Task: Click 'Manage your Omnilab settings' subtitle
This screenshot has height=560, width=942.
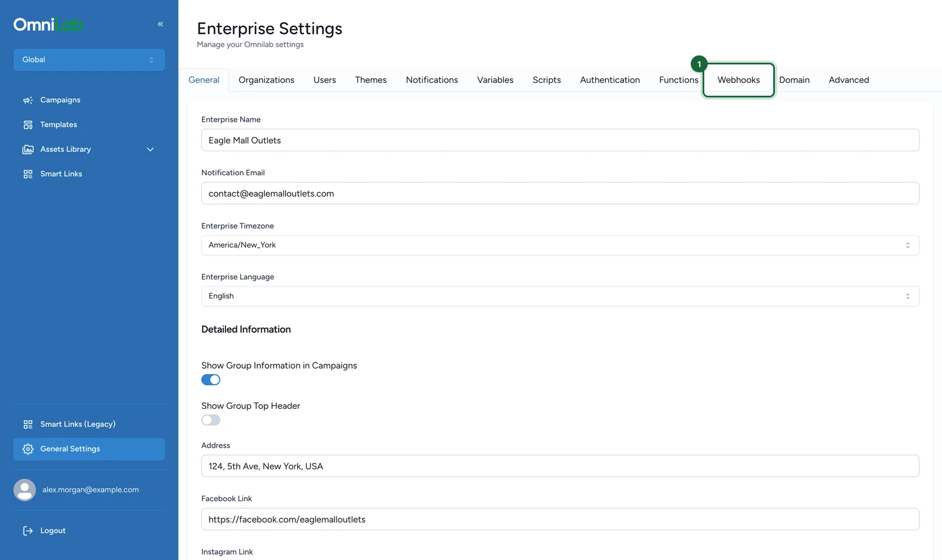Action: [250, 45]
